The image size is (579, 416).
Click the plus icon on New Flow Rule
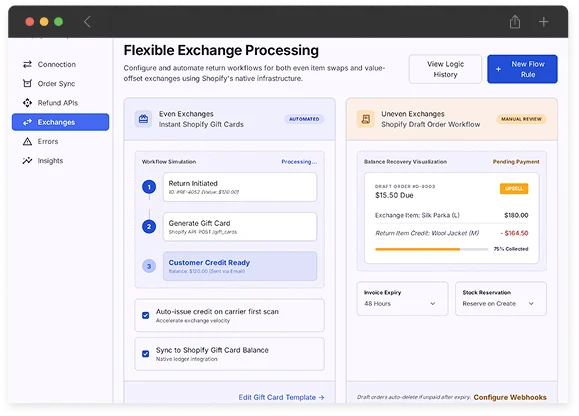tap(498, 69)
